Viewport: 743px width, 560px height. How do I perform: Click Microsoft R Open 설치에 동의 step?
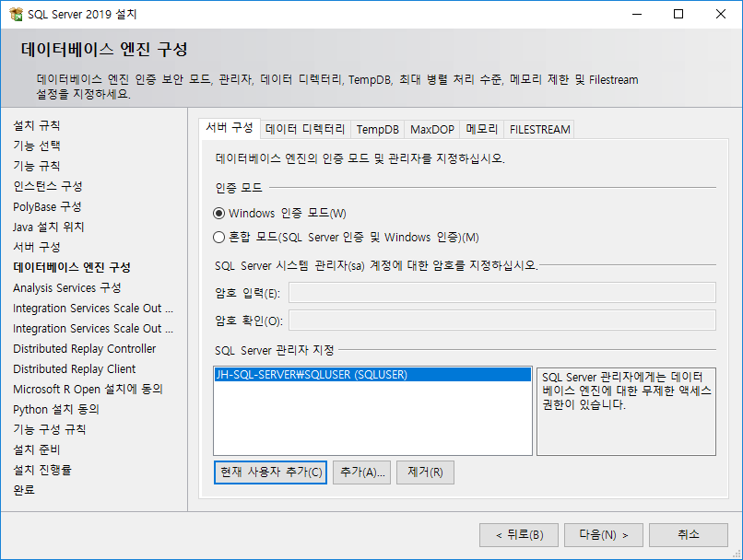(x=88, y=389)
